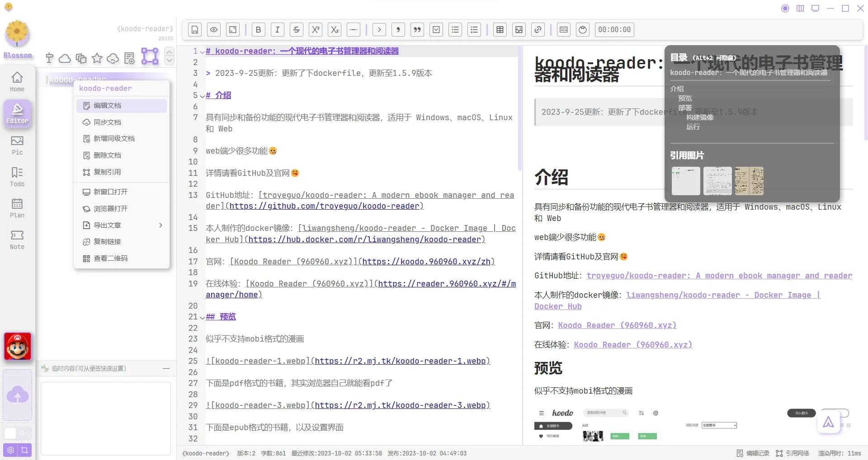
Task: Open the Plan section in the sidebar
Action: pyautogui.click(x=17, y=208)
